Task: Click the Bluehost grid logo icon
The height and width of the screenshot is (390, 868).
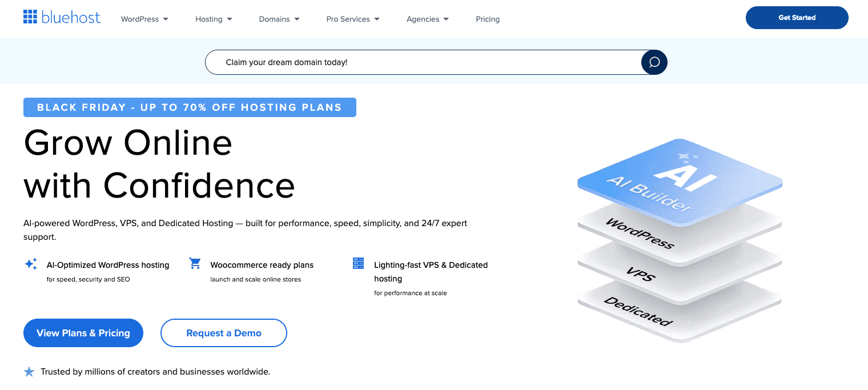Action: point(30,17)
